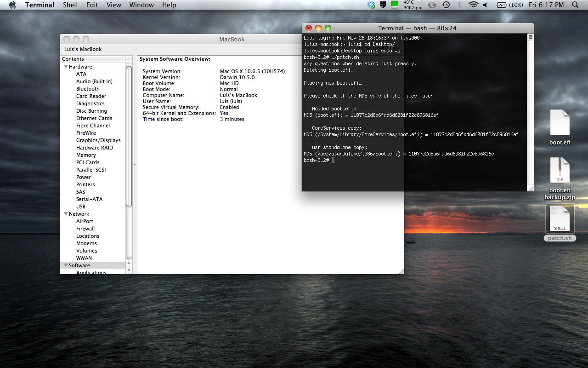The height and width of the screenshot is (368, 588).
Task: Click the Contents column header
Action: pyautogui.click(x=93, y=59)
